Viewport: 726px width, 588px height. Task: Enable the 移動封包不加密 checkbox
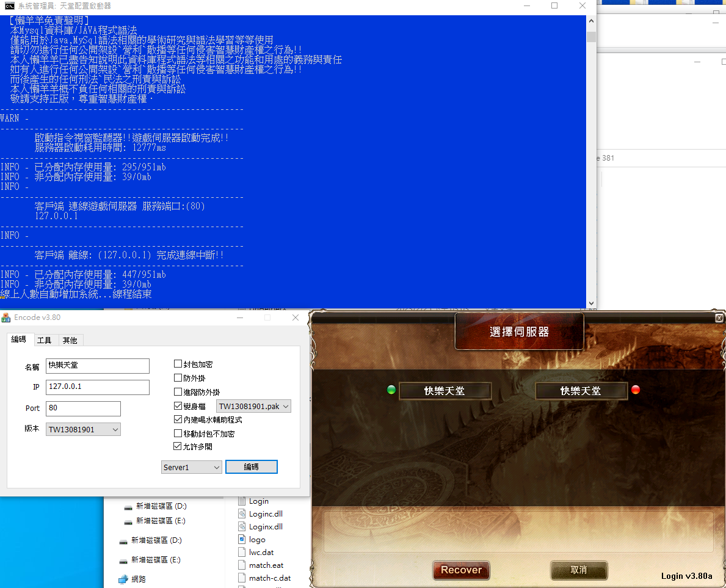[x=178, y=434]
